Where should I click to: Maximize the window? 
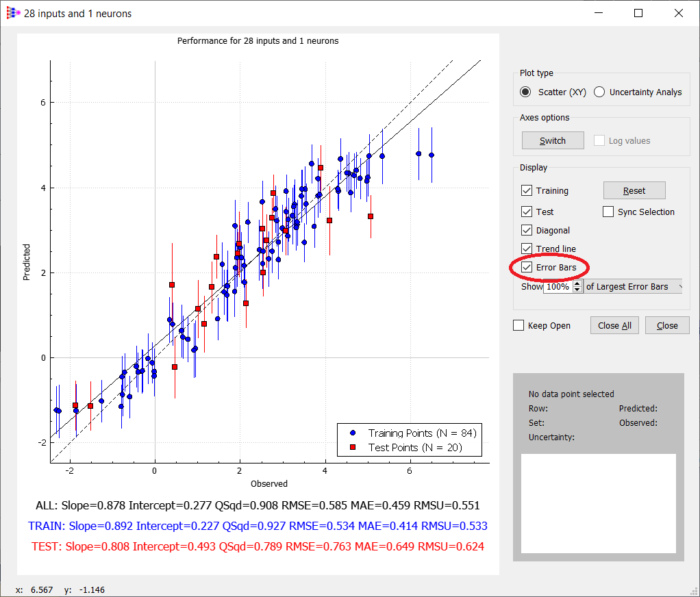(x=638, y=14)
